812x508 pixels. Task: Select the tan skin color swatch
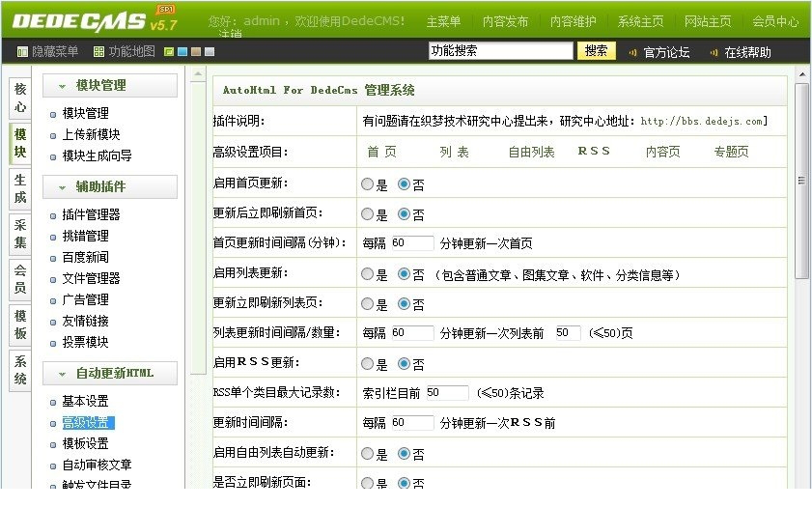pos(196,52)
